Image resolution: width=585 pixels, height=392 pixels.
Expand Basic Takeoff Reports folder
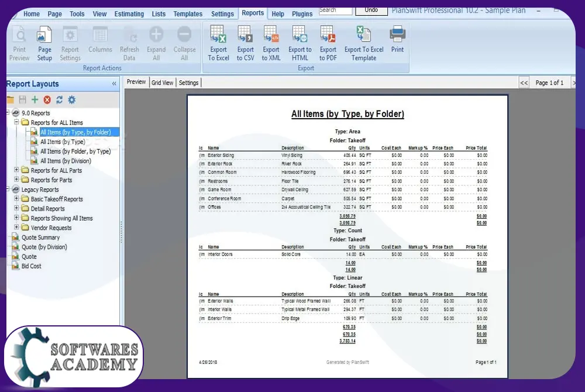click(16, 198)
